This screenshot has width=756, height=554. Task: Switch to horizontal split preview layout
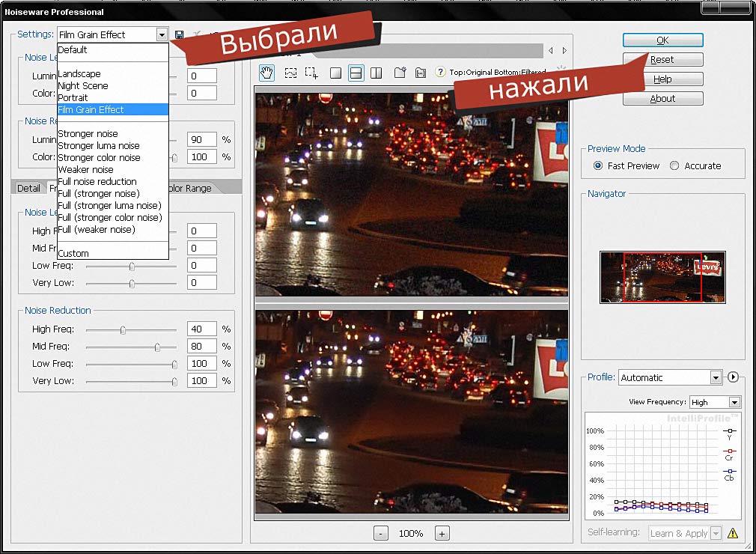[x=356, y=73]
